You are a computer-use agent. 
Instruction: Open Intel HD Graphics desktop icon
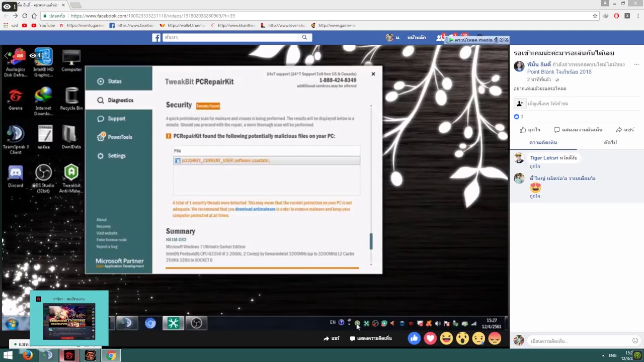click(43, 63)
